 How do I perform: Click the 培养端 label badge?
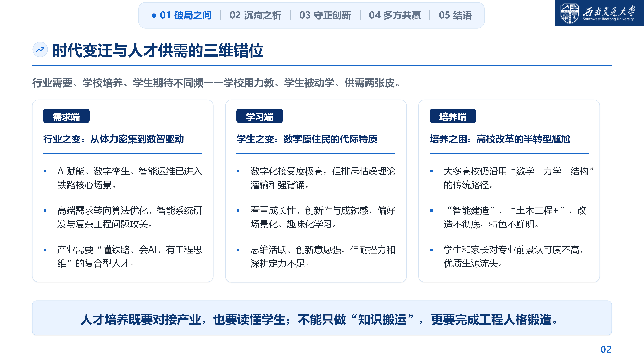[x=453, y=116]
